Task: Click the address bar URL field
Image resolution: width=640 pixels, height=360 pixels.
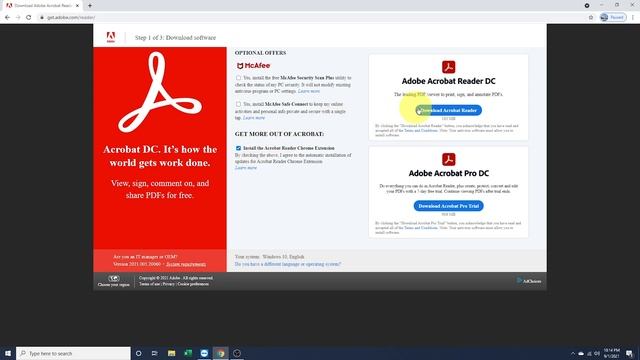Action: pyautogui.click(x=310, y=17)
